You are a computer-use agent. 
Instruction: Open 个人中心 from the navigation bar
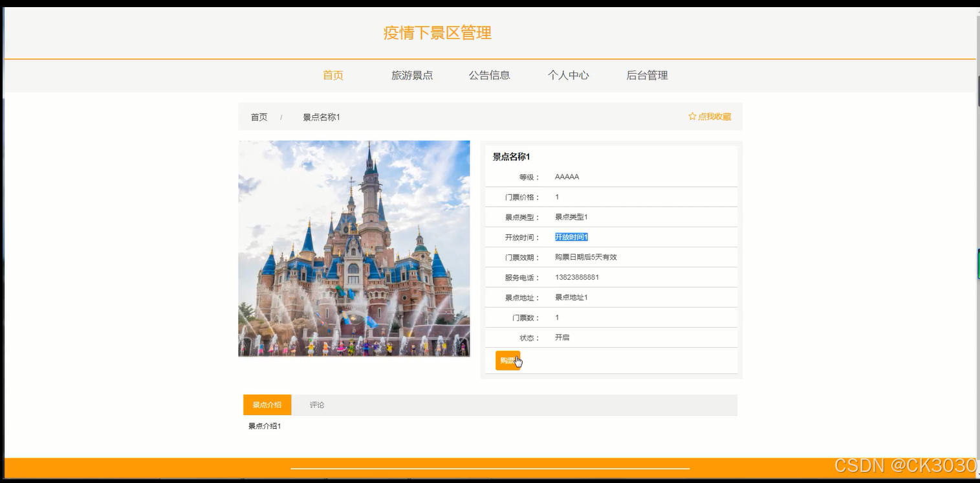coord(569,75)
